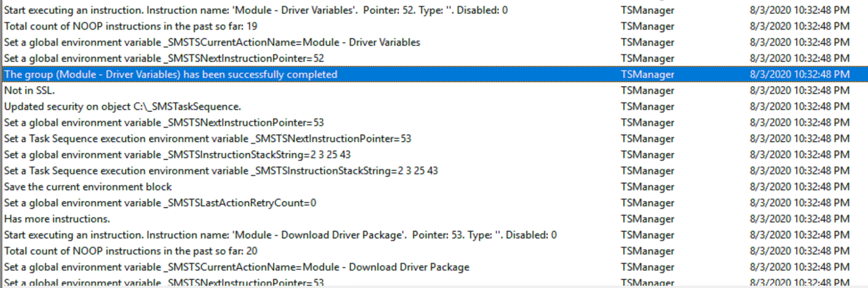
Task: Select the 'Module - Driver Variables' start executing log line
Action: pyautogui.click(x=255, y=10)
